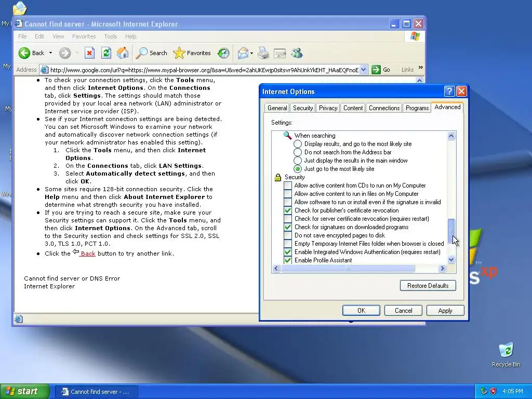Click the network tray icon
This screenshot has height=399, width=532.
pos(484,391)
